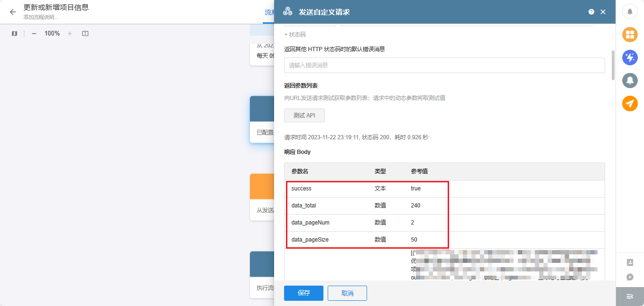Switch to the 流程 tab

pos(269,12)
